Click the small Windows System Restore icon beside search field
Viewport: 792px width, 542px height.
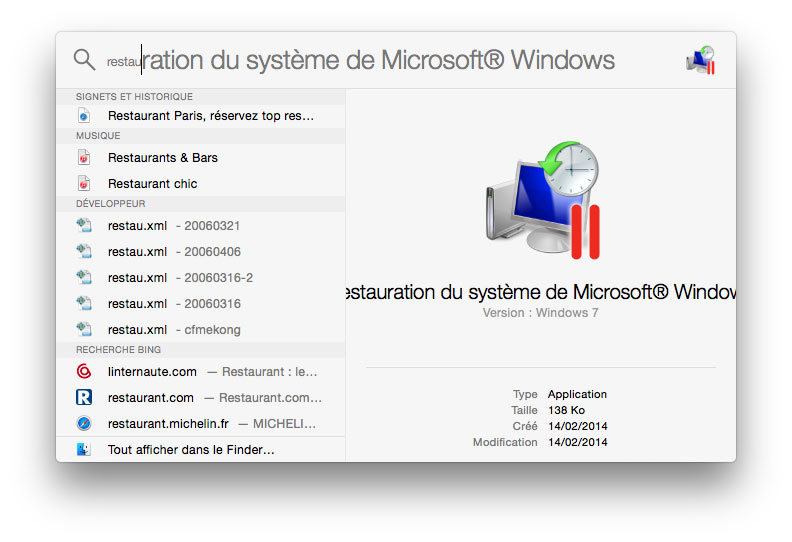[701, 60]
